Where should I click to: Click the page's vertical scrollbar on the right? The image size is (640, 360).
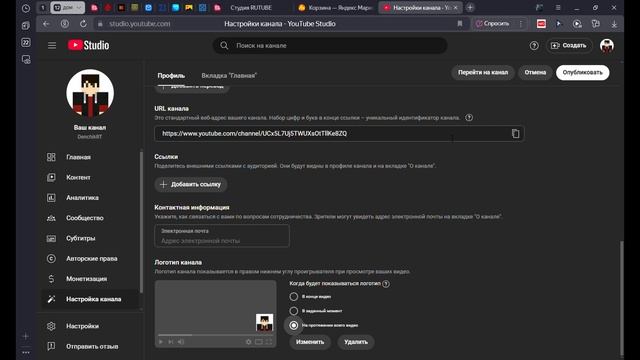pyautogui.click(x=622, y=298)
